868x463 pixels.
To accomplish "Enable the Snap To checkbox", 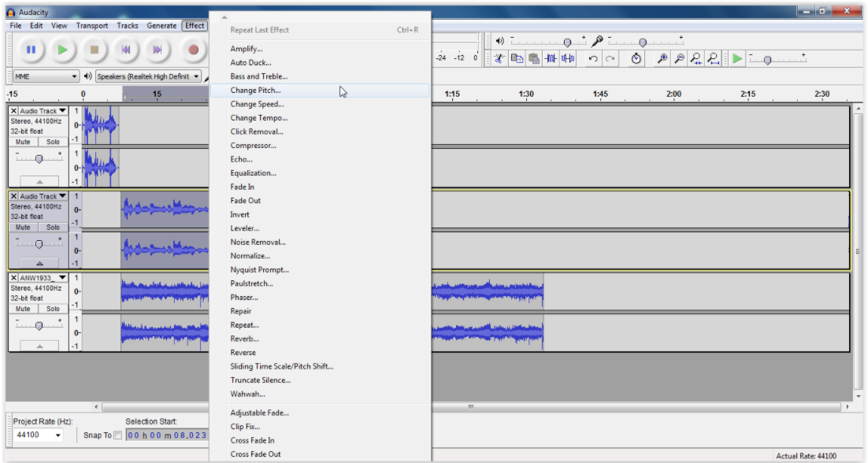I will click(117, 434).
